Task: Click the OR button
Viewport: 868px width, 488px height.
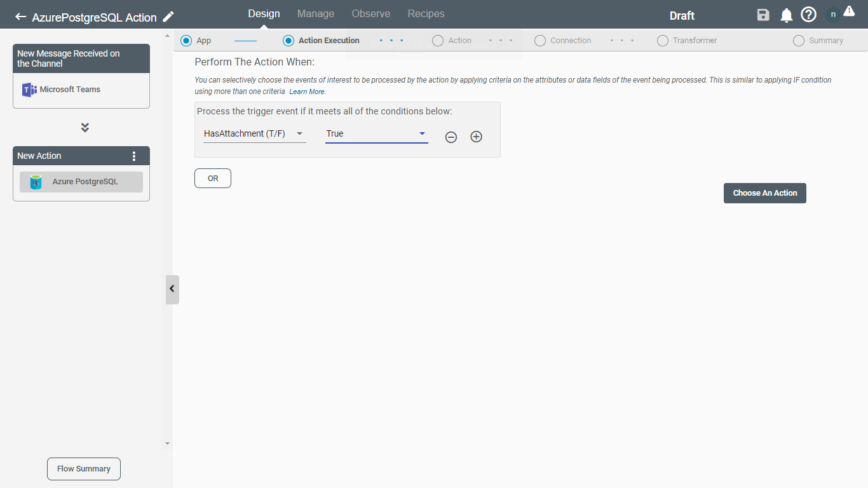Action: click(213, 179)
